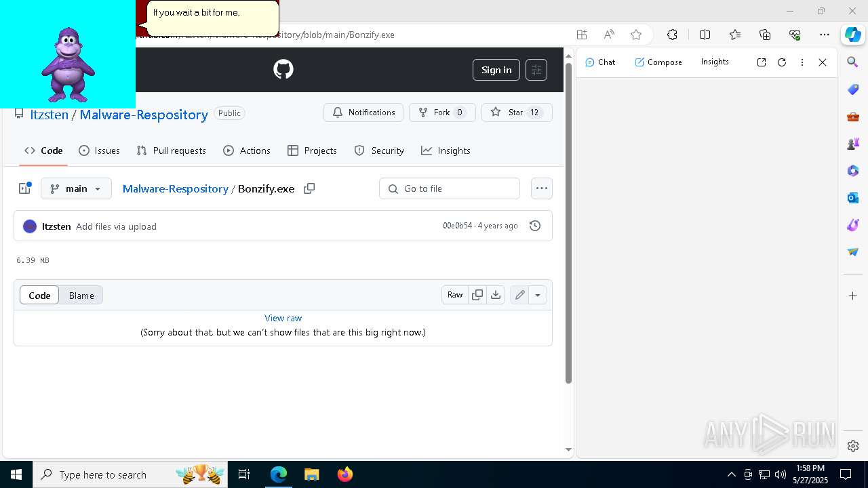This screenshot has height=488, width=868.
Task: Toggle Read aloud in address bar
Action: pyautogui.click(x=609, y=35)
